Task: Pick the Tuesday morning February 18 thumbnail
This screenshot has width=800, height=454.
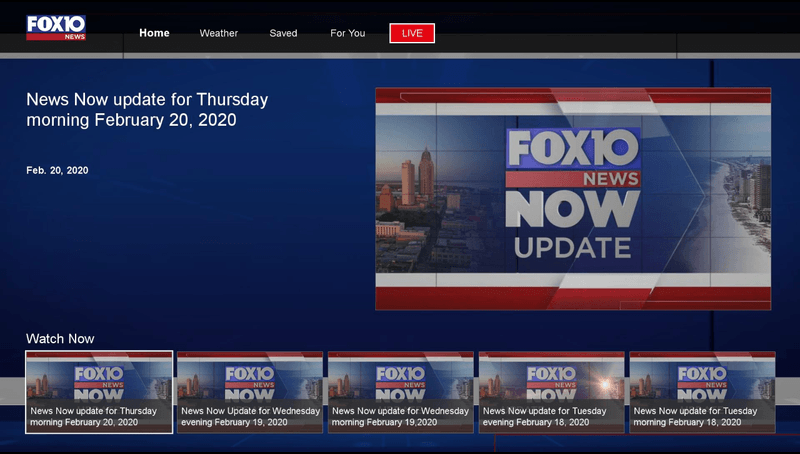Action: pyautogui.click(x=701, y=380)
